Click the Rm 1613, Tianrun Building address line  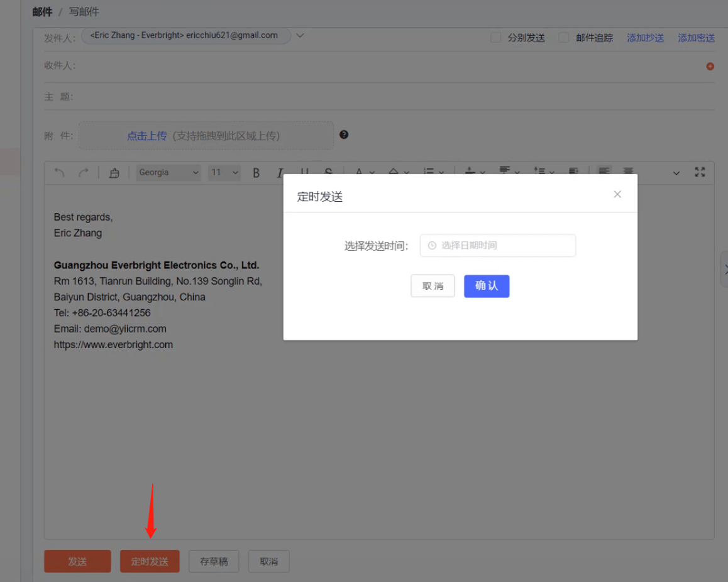coord(158,281)
